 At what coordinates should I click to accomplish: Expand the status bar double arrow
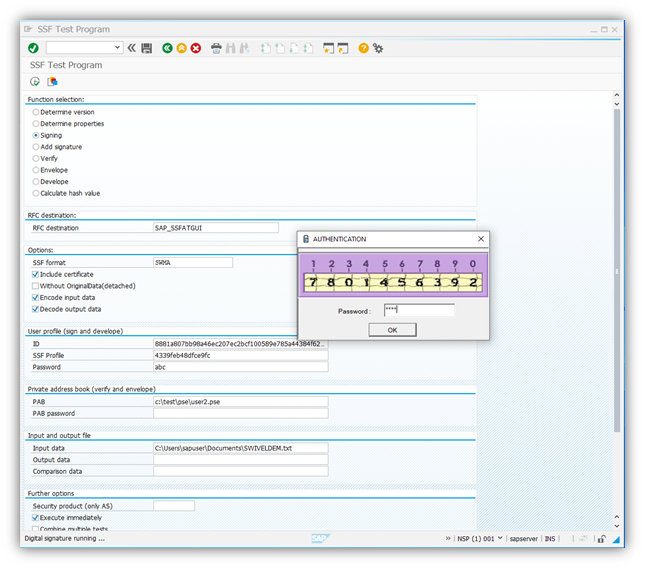448,538
